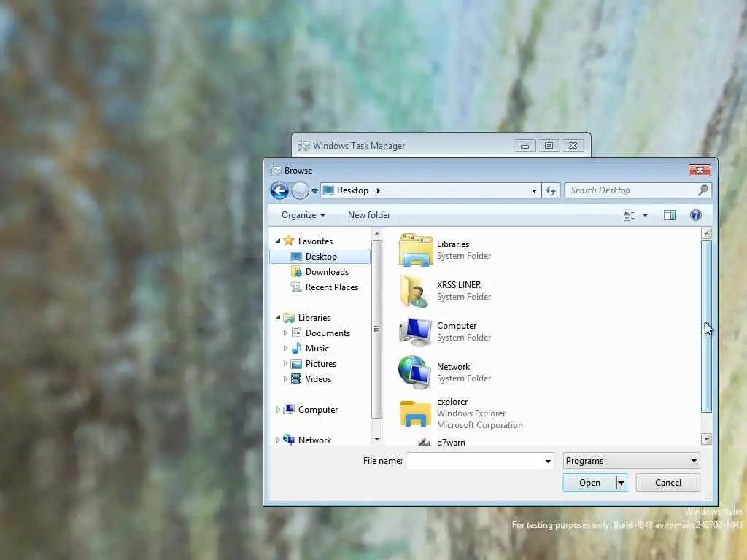747x560 pixels.
Task: Select Documents in sidebar
Action: [x=328, y=332]
